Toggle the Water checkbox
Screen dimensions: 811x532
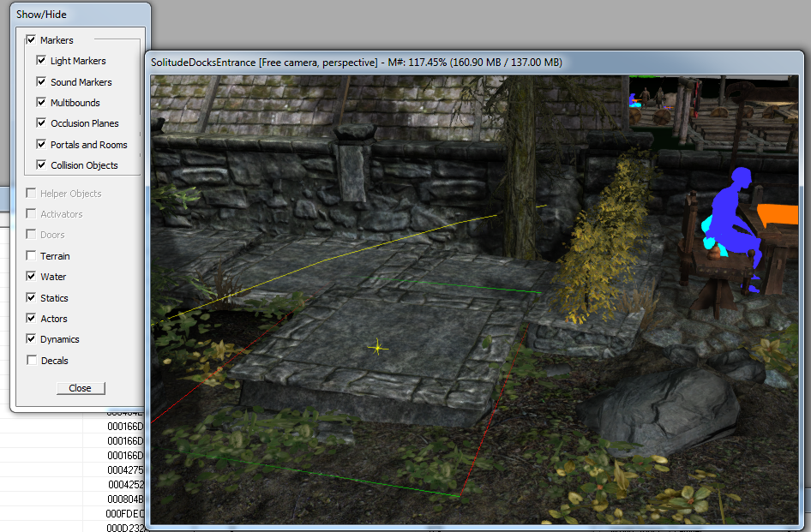[x=31, y=277]
